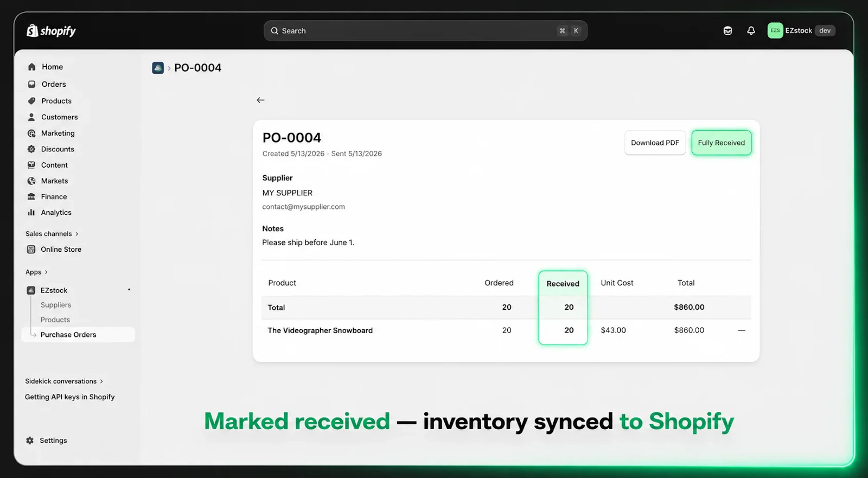Click the EZstock pin dot

pyautogui.click(x=129, y=290)
